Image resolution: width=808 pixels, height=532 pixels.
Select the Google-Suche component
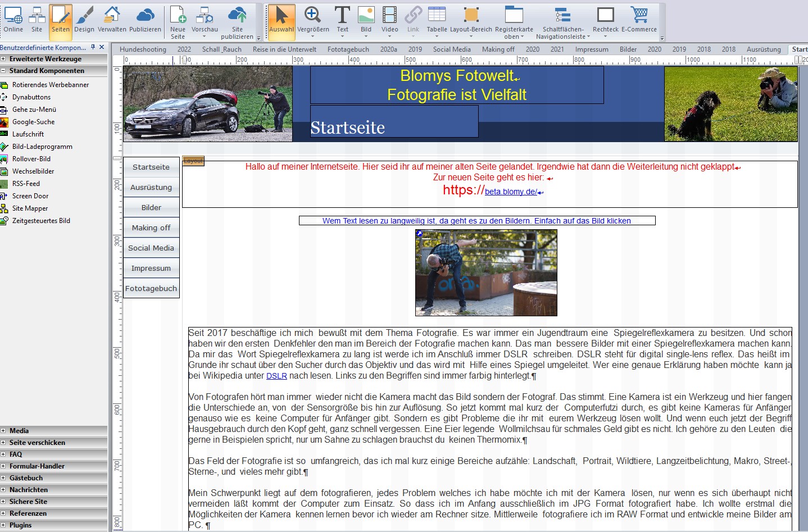point(34,122)
